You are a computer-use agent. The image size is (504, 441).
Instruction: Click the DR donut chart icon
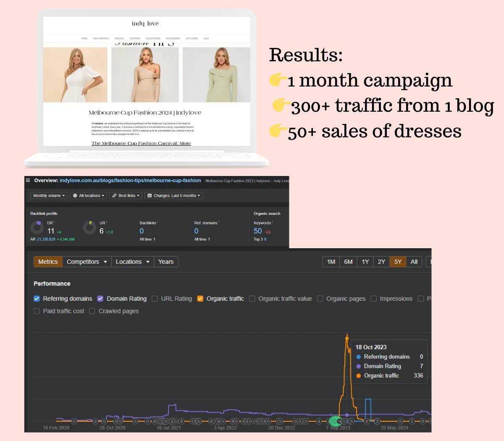point(37,227)
